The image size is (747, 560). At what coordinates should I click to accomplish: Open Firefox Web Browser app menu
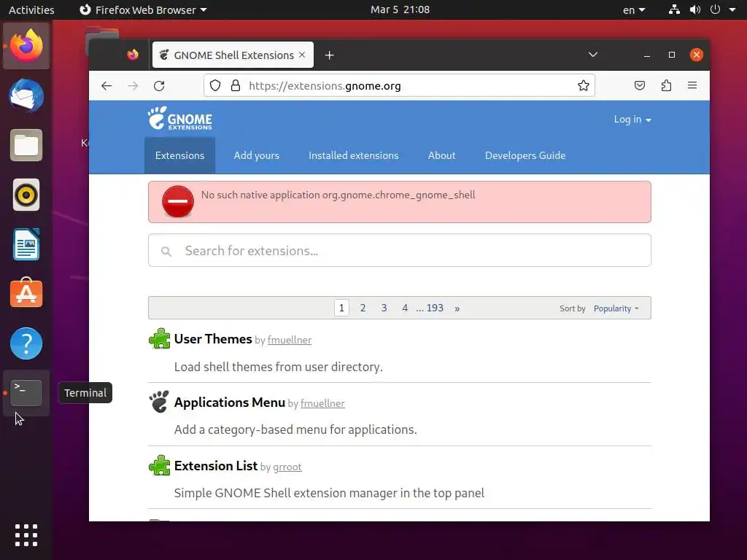pos(143,10)
